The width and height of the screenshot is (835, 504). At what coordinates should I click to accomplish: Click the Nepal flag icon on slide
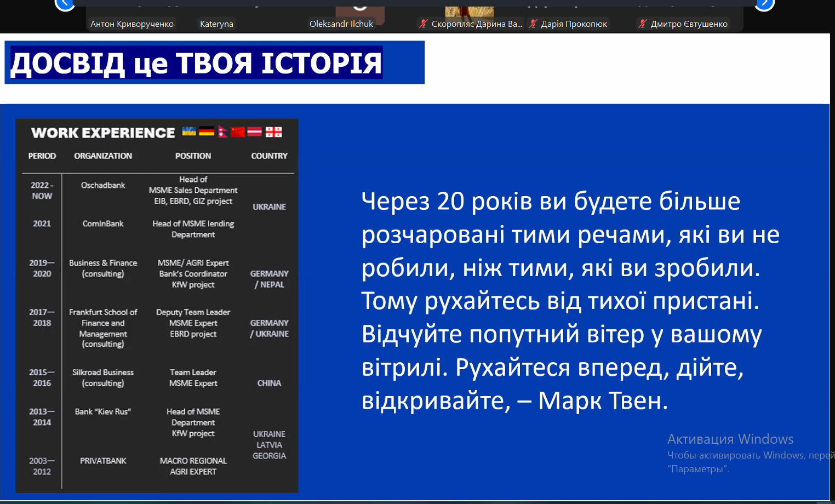(222, 132)
